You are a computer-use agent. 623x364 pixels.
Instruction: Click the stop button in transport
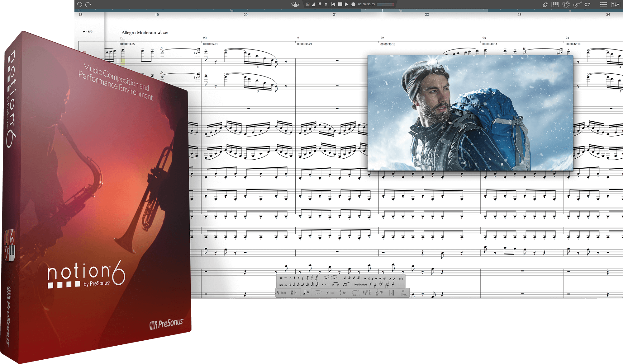point(340,4)
